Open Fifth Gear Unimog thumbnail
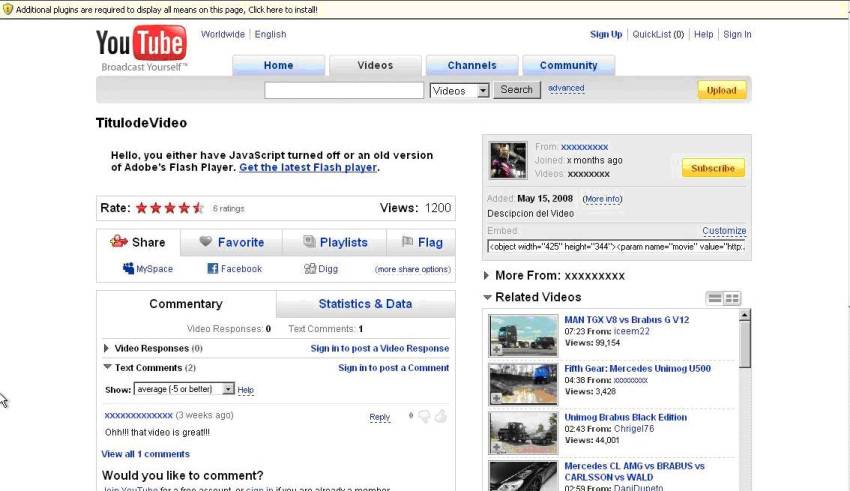This screenshot has height=491, width=850. [x=523, y=384]
